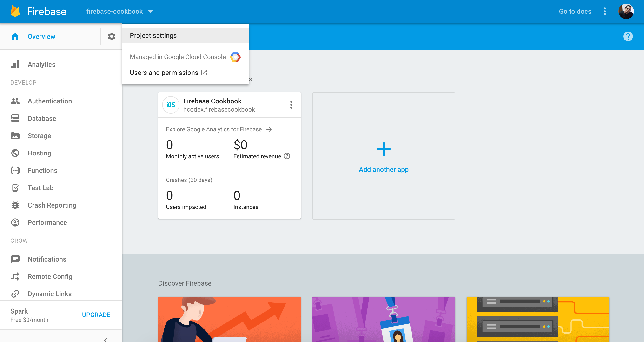The height and width of the screenshot is (342, 644).
Task: Open Project settings from dropdown menu
Action: 153,36
